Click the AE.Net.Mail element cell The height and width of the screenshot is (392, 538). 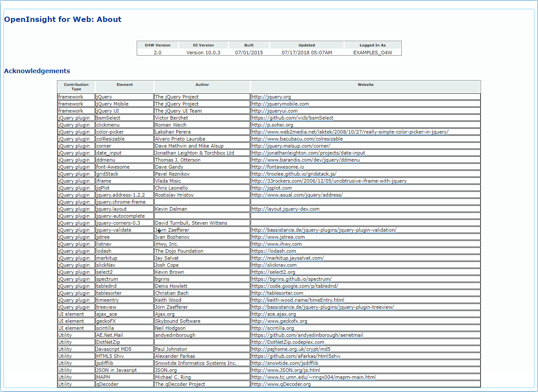(125, 335)
